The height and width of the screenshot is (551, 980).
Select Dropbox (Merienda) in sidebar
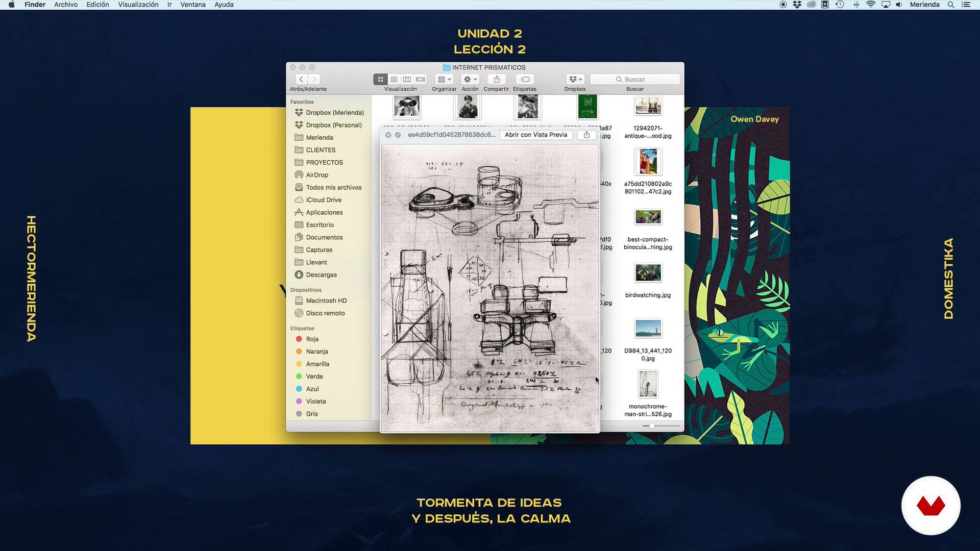329,112
